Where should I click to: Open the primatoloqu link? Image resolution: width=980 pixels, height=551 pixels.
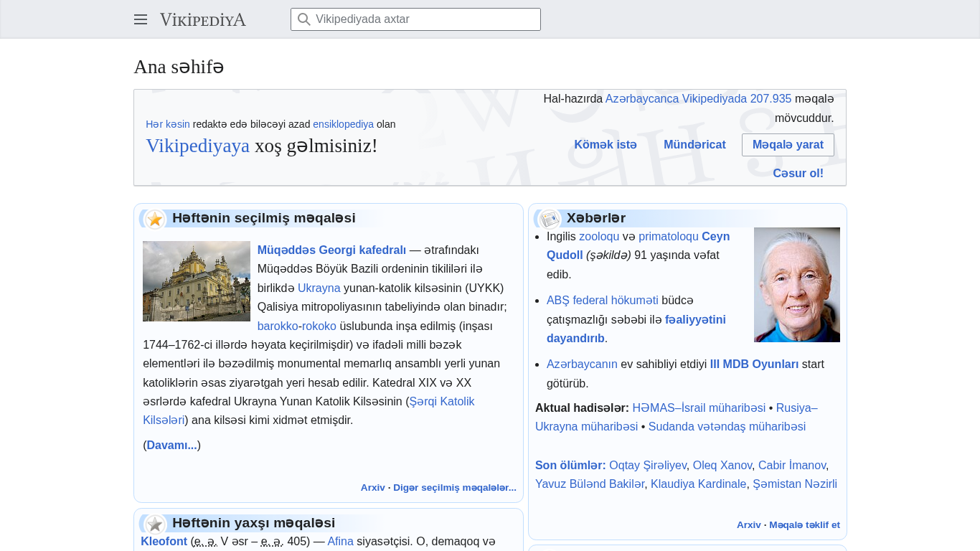click(x=669, y=237)
